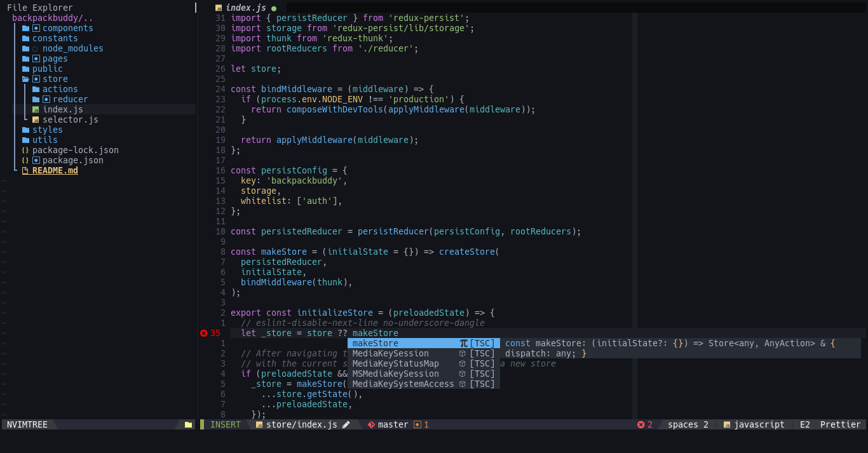Click the INSERT mode indicator
Viewport: 868px width, 453px height.
226,424
